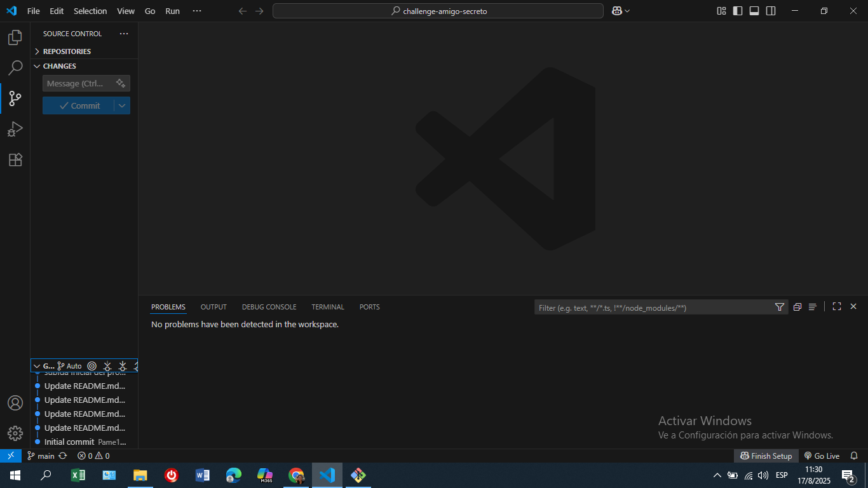Open the Customize Layout icon
Image resolution: width=868 pixels, height=488 pixels.
click(x=721, y=11)
